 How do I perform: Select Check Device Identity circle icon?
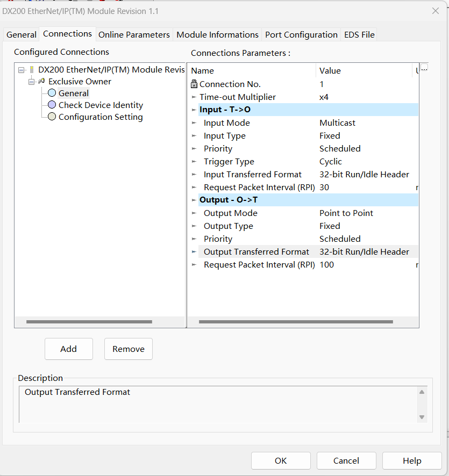pos(52,105)
